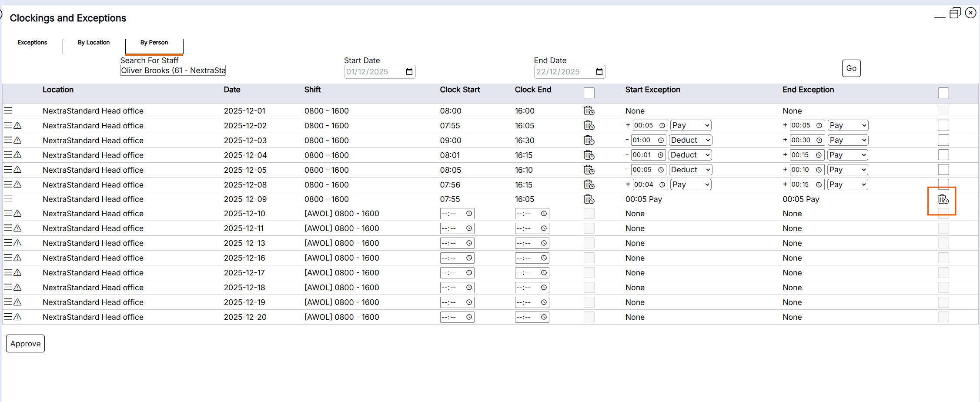Tick the approval checkbox for 2025-12-02
This screenshot has width=980, height=402.
pos(943,125)
